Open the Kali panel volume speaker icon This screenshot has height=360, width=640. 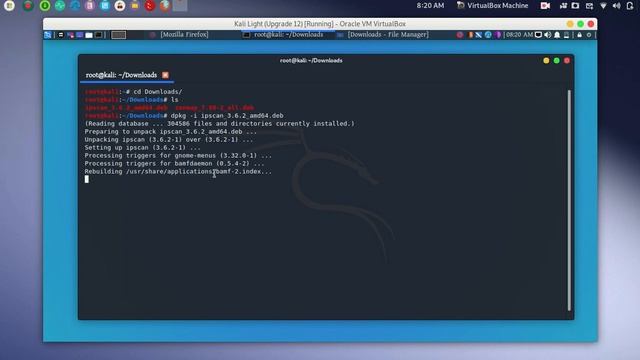547,35
